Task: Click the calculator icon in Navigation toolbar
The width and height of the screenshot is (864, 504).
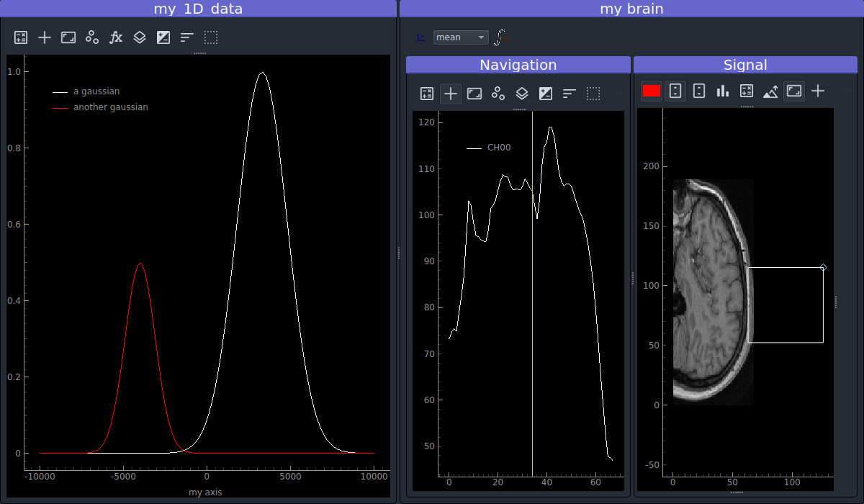Action: point(427,94)
